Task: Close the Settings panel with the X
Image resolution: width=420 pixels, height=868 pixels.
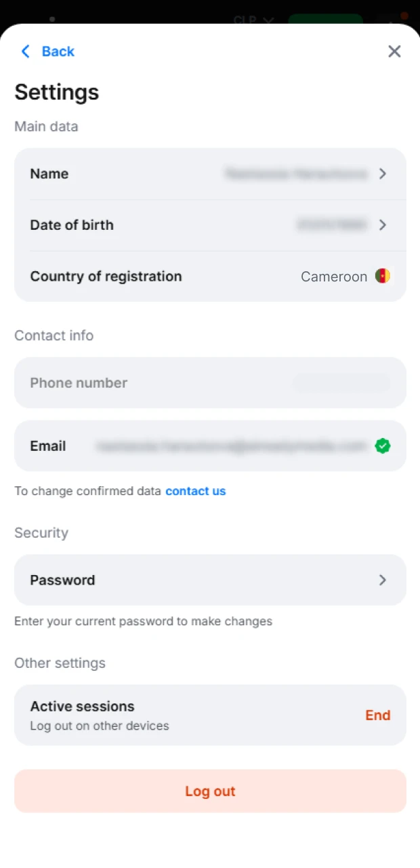Action: click(x=394, y=52)
